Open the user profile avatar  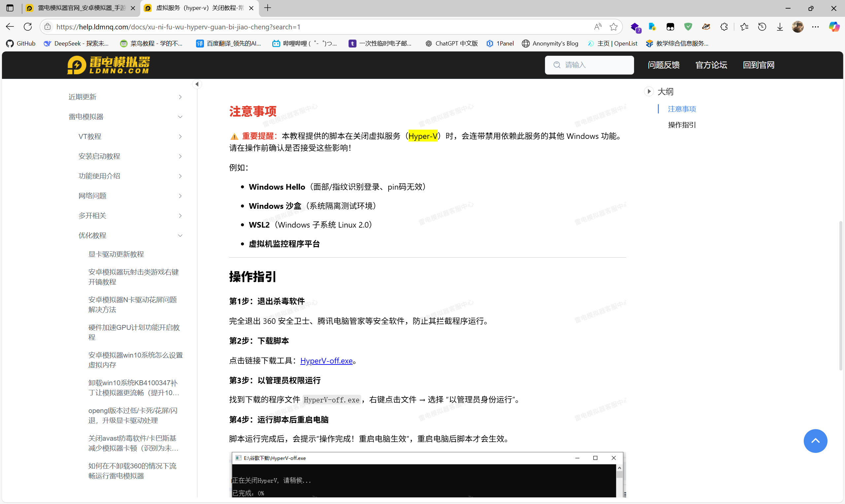[x=797, y=27]
